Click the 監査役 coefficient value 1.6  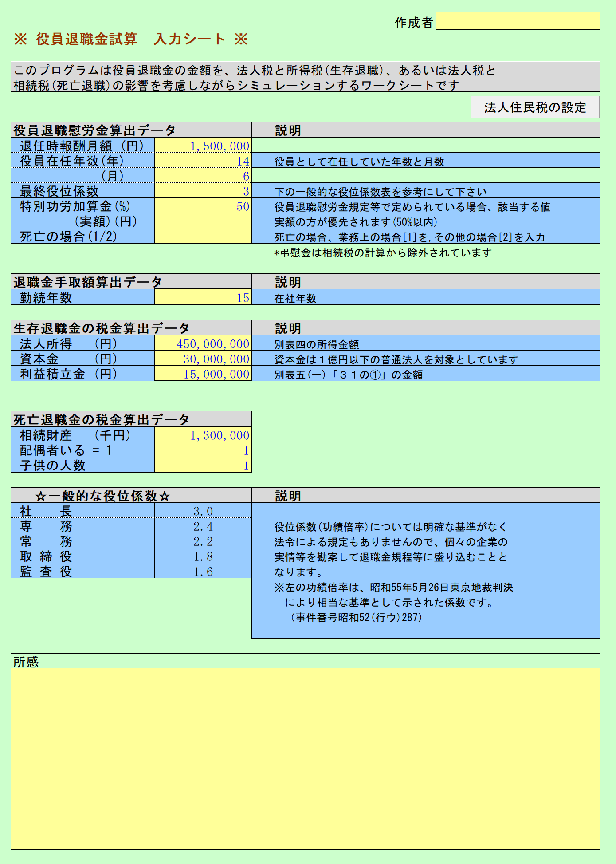[x=203, y=571]
